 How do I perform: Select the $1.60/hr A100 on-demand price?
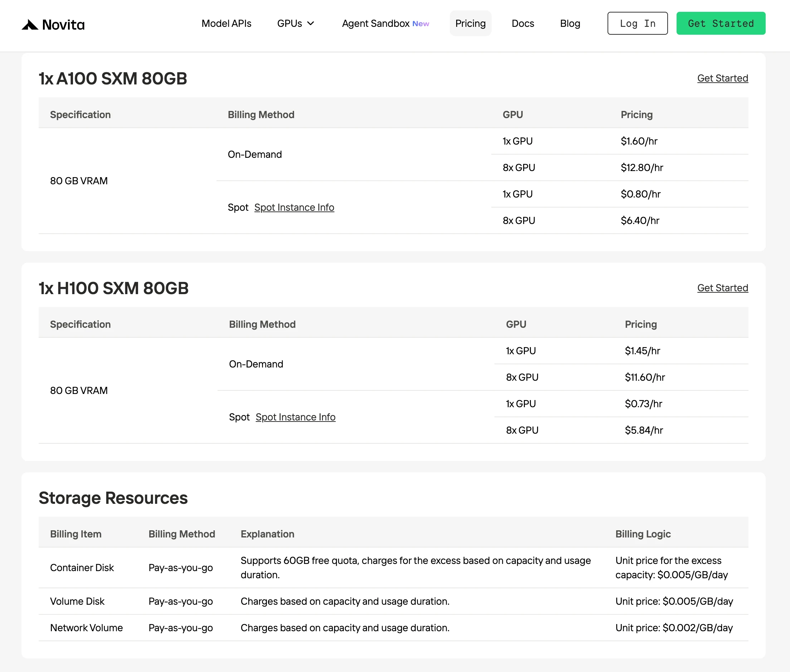(x=639, y=141)
